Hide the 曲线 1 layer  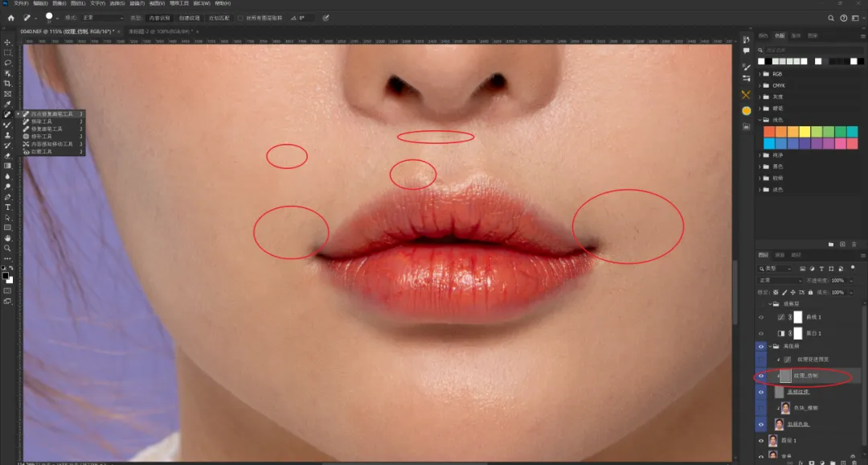click(760, 318)
